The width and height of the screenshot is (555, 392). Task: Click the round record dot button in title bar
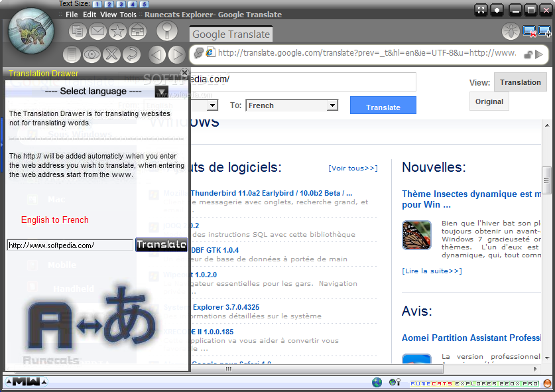point(497,10)
